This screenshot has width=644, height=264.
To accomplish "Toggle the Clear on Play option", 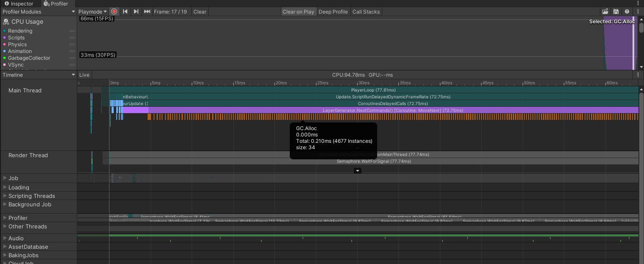I will (298, 11).
